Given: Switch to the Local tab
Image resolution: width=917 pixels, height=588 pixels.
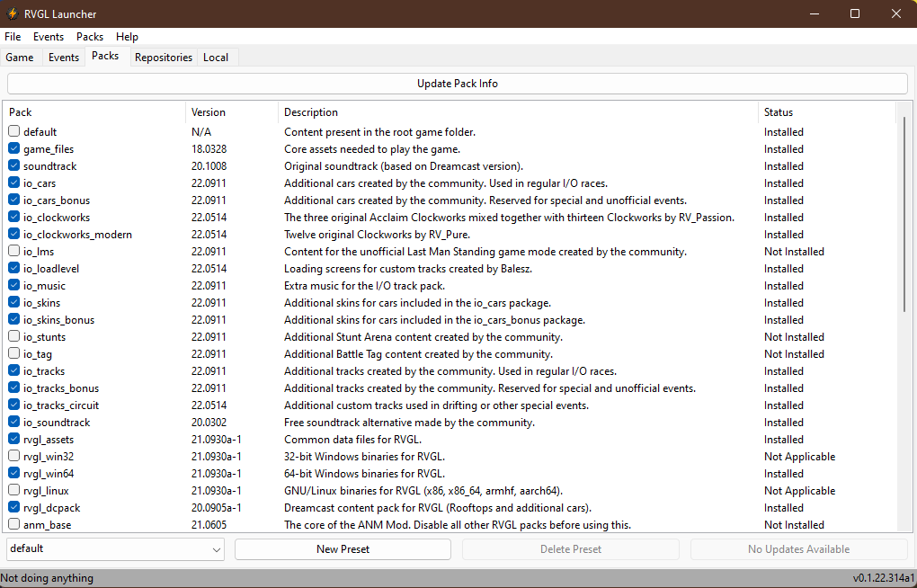Looking at the screenshot, I should (x=216, y=57).
